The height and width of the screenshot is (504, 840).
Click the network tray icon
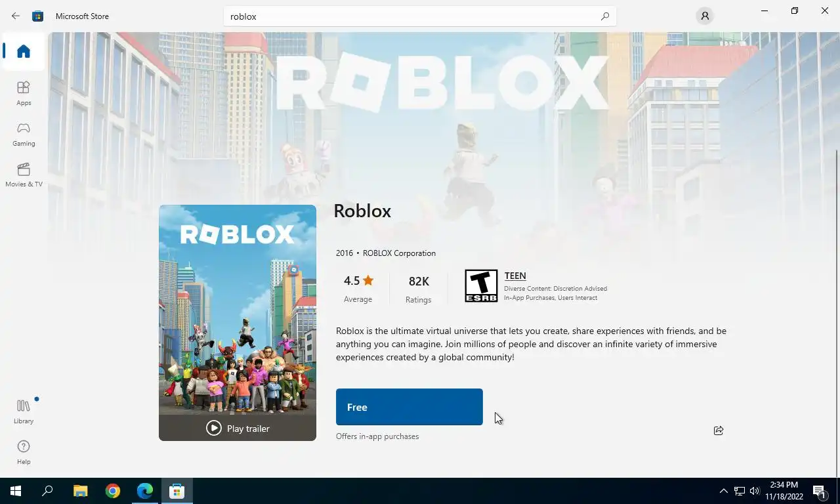click(x=740, y=491)
